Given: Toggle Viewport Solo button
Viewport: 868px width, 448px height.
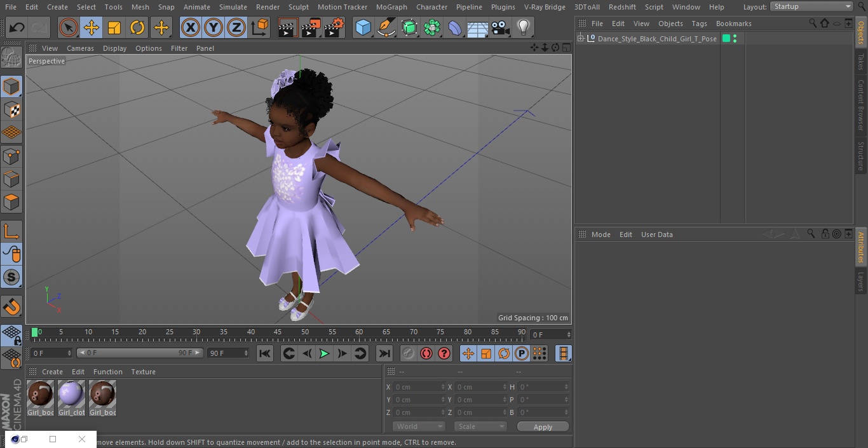Looking at the screenshot, I should tap(11, 277).
